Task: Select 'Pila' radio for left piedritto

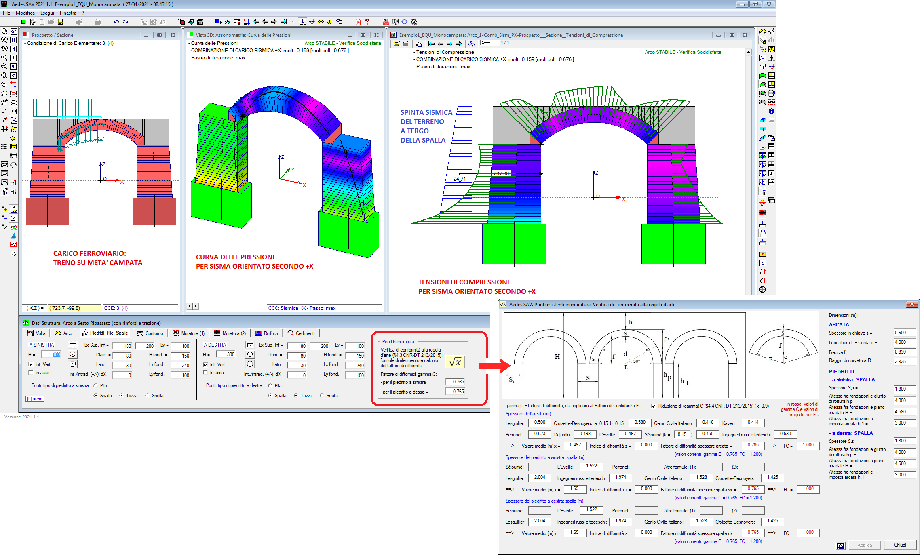Action: pos(96,386)
